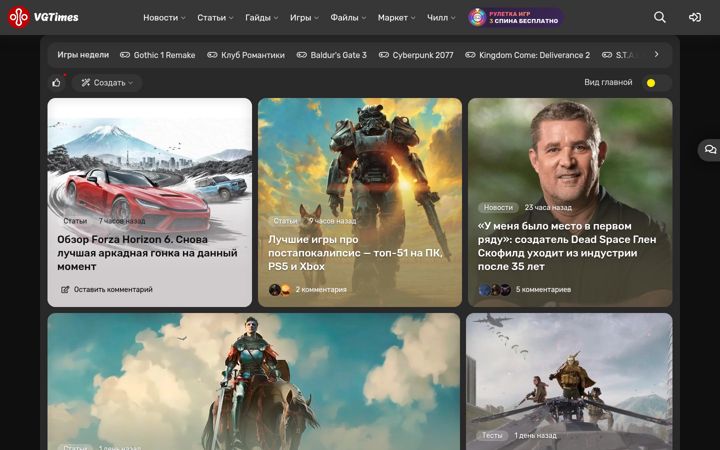Click the comment pencil icon on Forza review
This screenshot has width=720, height=450.
65,289
